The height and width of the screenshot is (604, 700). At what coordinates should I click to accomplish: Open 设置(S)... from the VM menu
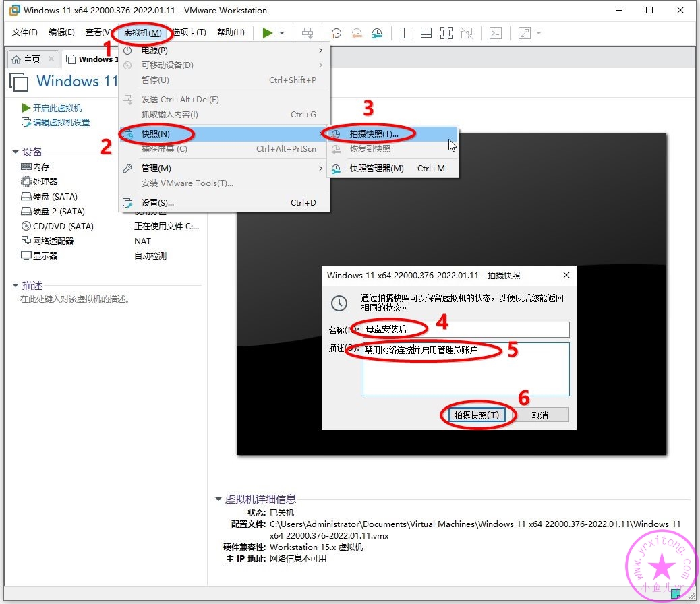224,203
